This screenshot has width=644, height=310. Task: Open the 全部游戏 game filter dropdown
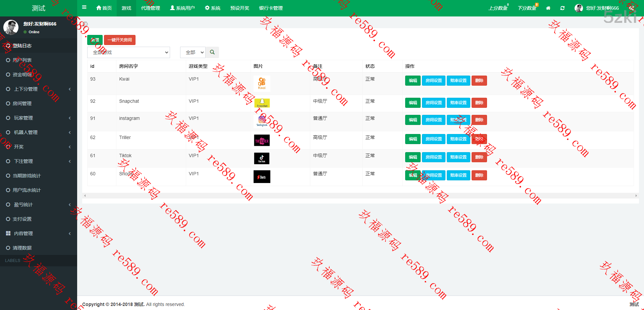(128, 52)
